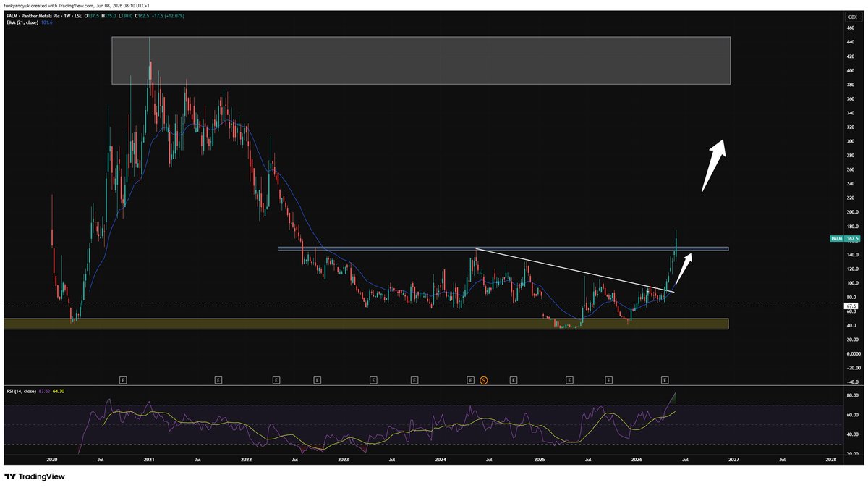The width and height of the screenshot is (868, 488).
Task: Click the orange S split marker
Action: tap(485, 379)
